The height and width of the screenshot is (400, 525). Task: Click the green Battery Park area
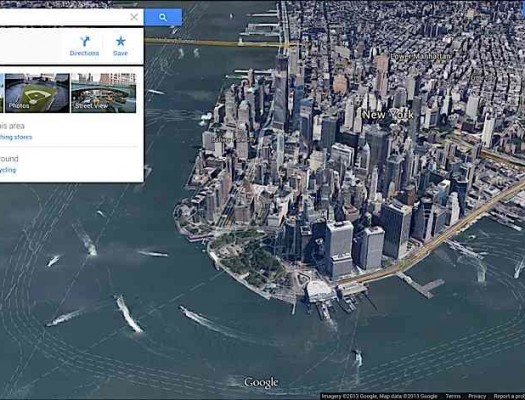(x=253, y=256)
